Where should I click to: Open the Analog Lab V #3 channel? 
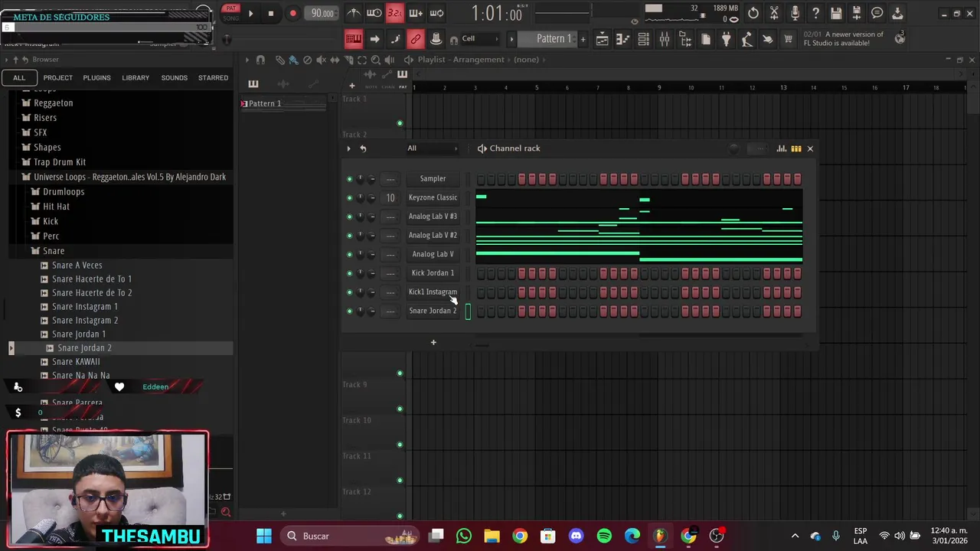(x=433, y=217)
